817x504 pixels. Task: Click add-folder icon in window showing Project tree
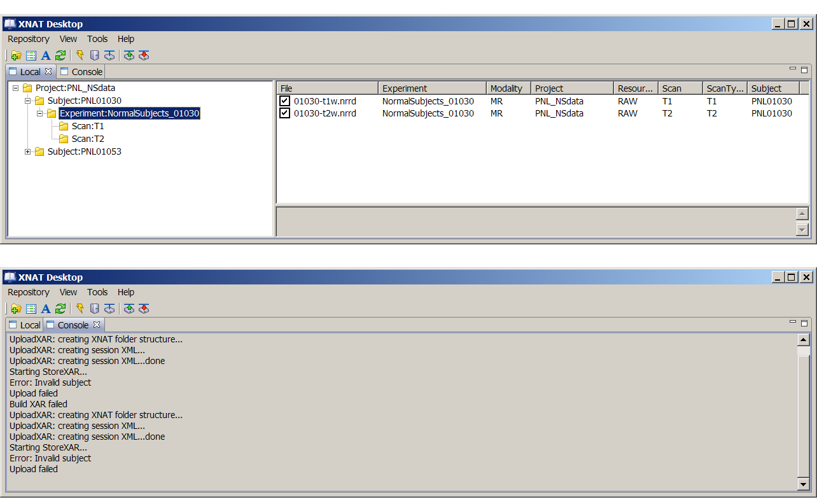(16, 55)
